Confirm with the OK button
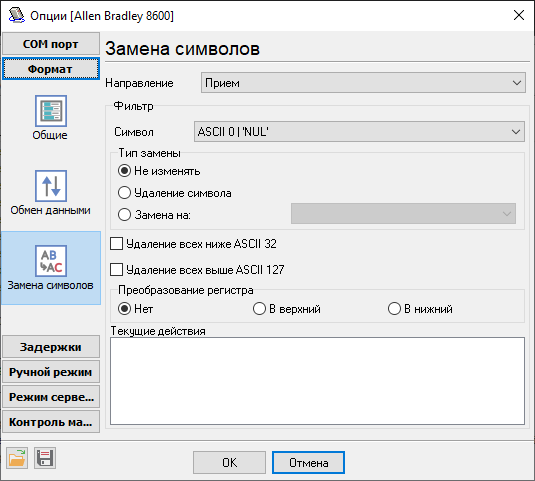 tap(229, 463)
